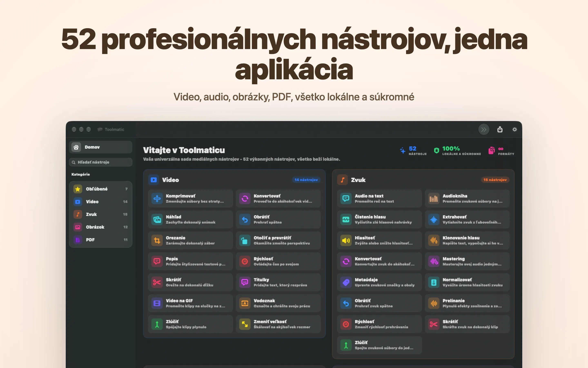This screenshot has width=588, height=368.
Task: Click the Zlúčiť icon in Video panel
Action: click(157, 324)
